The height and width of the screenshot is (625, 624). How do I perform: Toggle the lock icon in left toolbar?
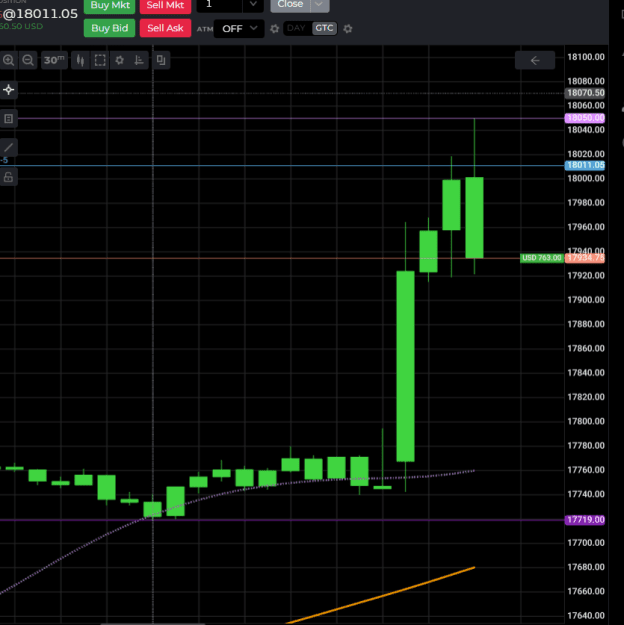(x=8, y=177)
